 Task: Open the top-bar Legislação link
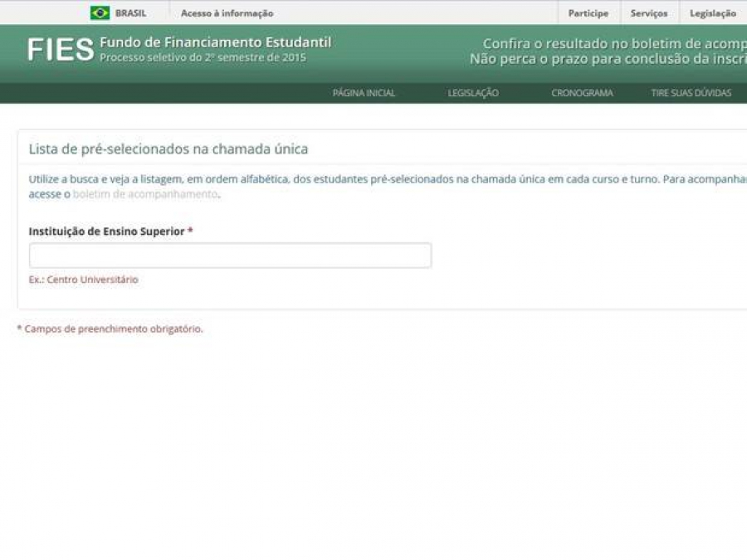pyautogui.click(x=713, y=13)
